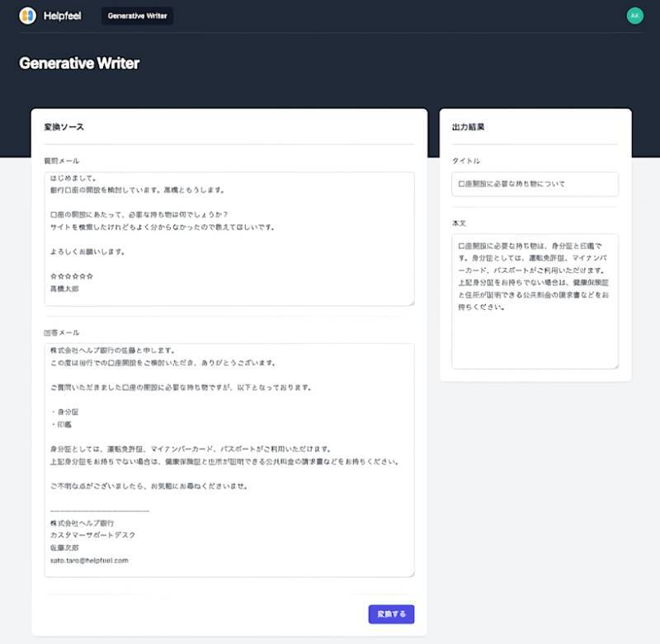
Task: Open the user avatar menu
Action: tap(634, 16)
